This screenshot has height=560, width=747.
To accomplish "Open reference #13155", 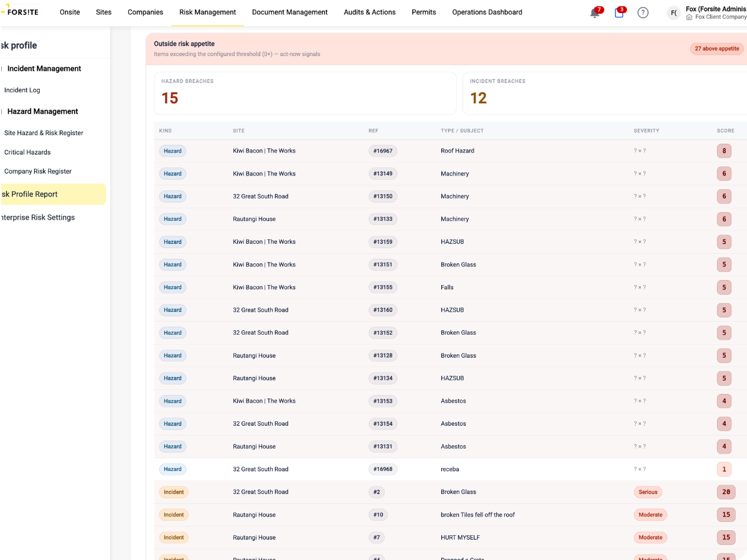I will (x=383, y=287).
